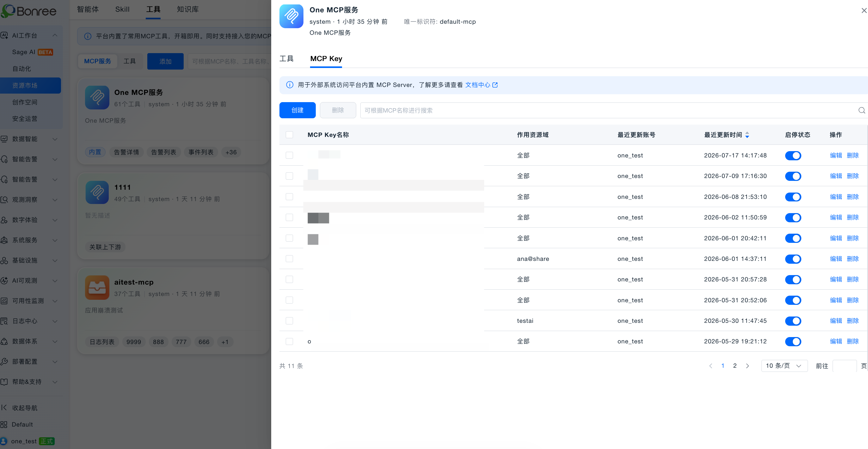Disable the key updated 2026-06-01 20:42:11
868x449 pixels.
coord(793,238)
